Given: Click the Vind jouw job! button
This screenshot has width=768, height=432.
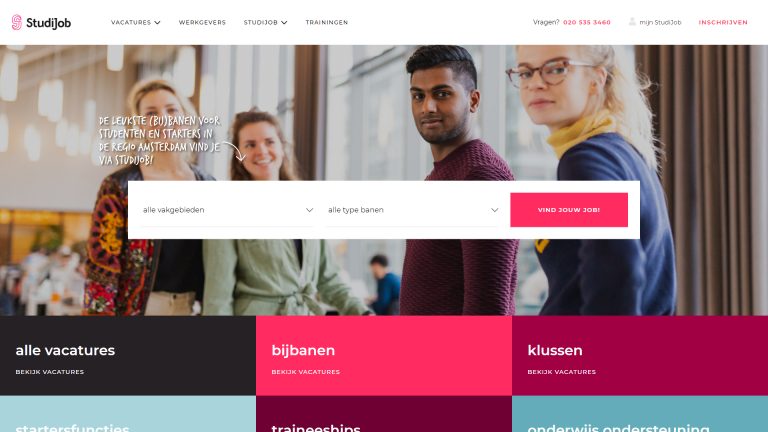Looking at the screenshot, I should (x=569, y=210).
